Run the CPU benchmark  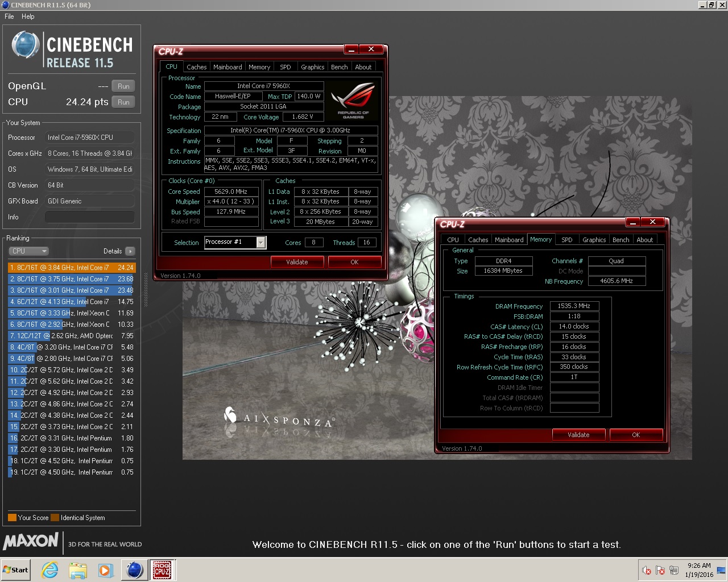click(x=123, y=102)
